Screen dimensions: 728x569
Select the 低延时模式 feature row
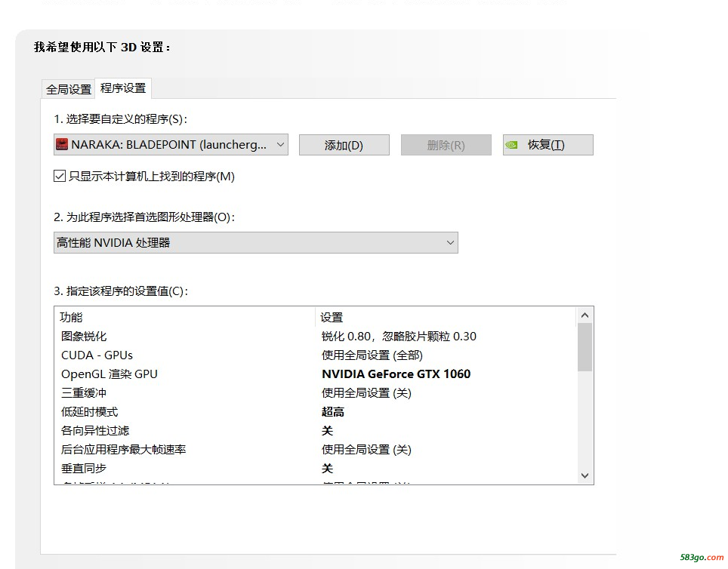[x=316, y=412]
